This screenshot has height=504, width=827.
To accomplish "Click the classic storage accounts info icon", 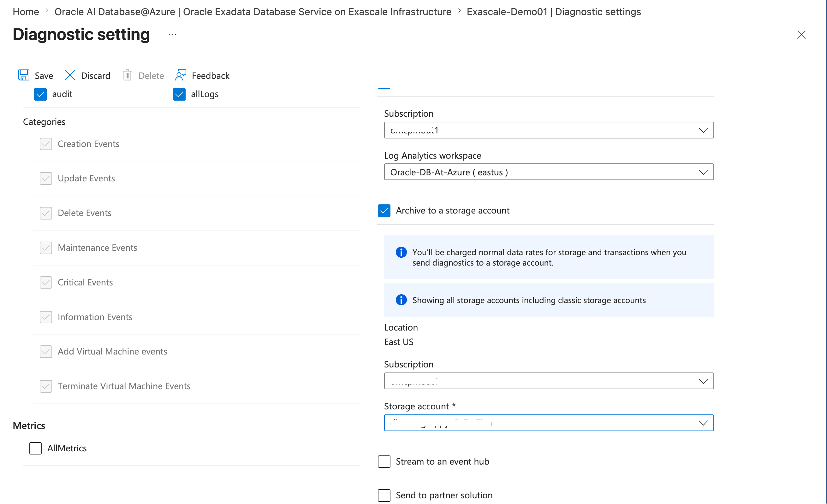I will coord(401,300).
